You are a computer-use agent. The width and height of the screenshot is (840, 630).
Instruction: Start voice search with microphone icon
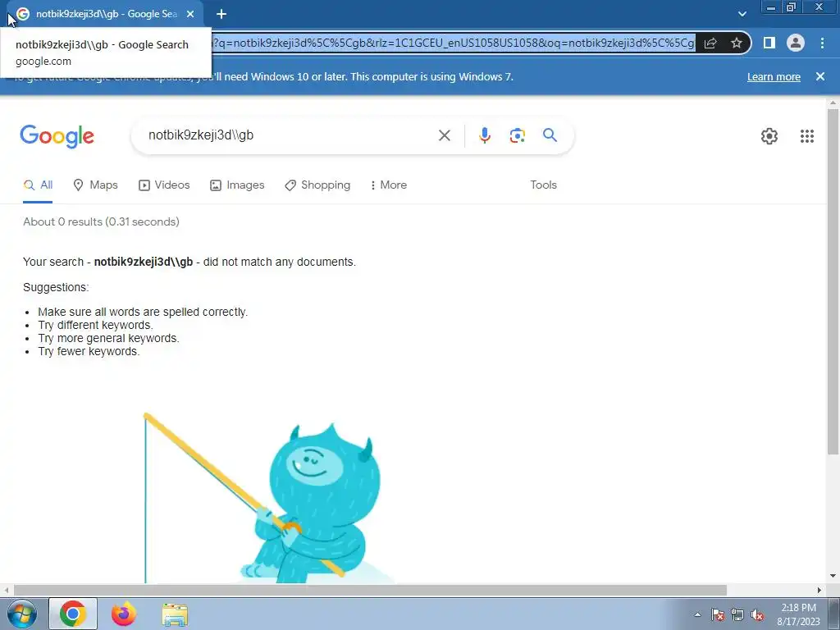coord(484,135)
